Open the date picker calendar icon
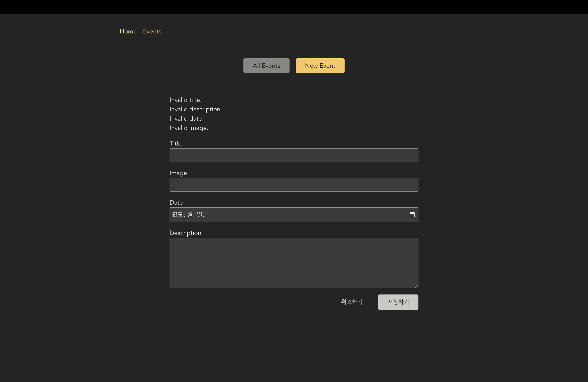The image size is (588, 382). click(412, 215)
